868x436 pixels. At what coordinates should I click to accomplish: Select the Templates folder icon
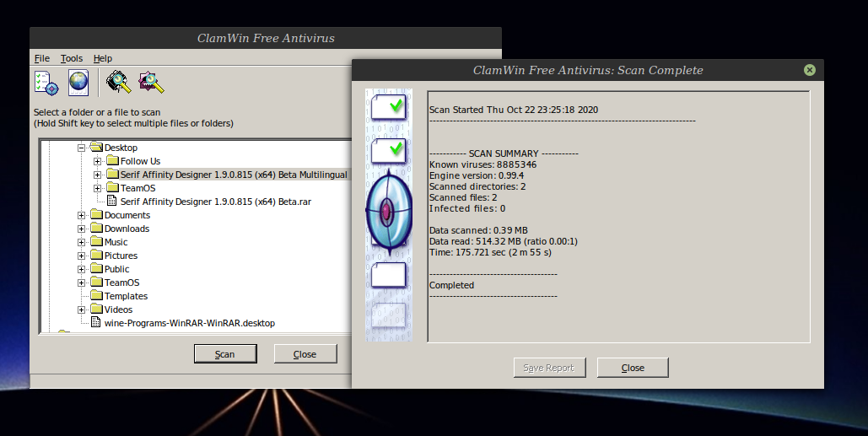96,295
